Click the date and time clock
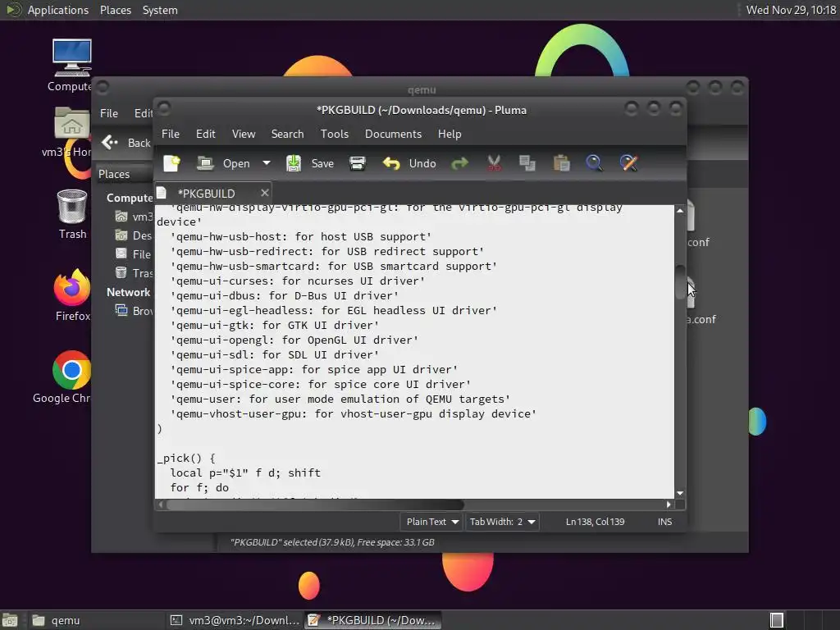 coord(791,10)
